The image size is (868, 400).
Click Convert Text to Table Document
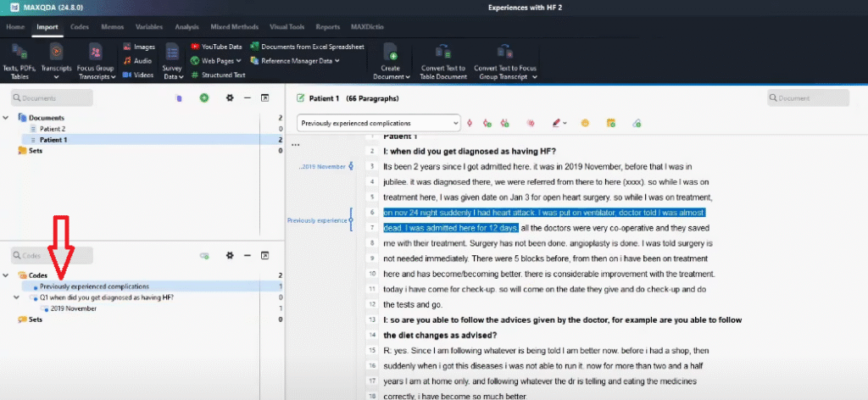(443, 60)
